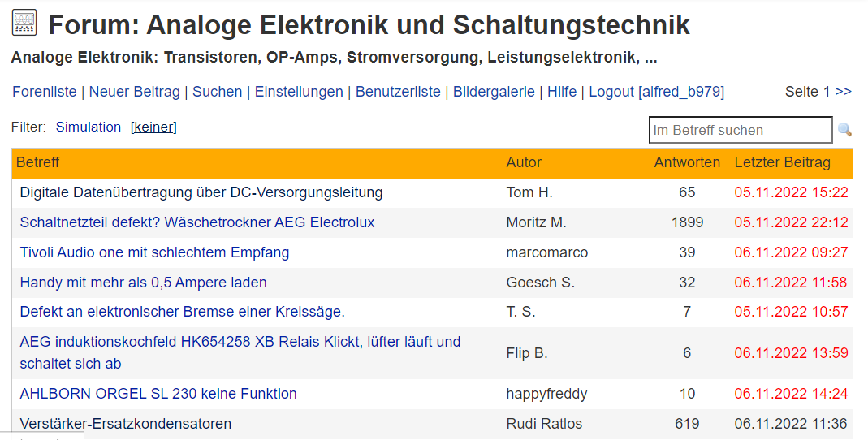Click the magnifier search icon
Viewport: 868px width, 440px height.
click(x=844, y=130)
